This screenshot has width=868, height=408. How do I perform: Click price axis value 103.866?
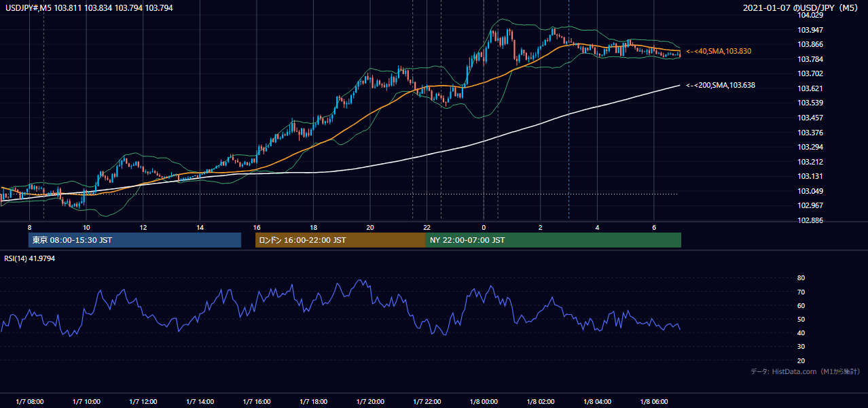[x=811, y=44]
